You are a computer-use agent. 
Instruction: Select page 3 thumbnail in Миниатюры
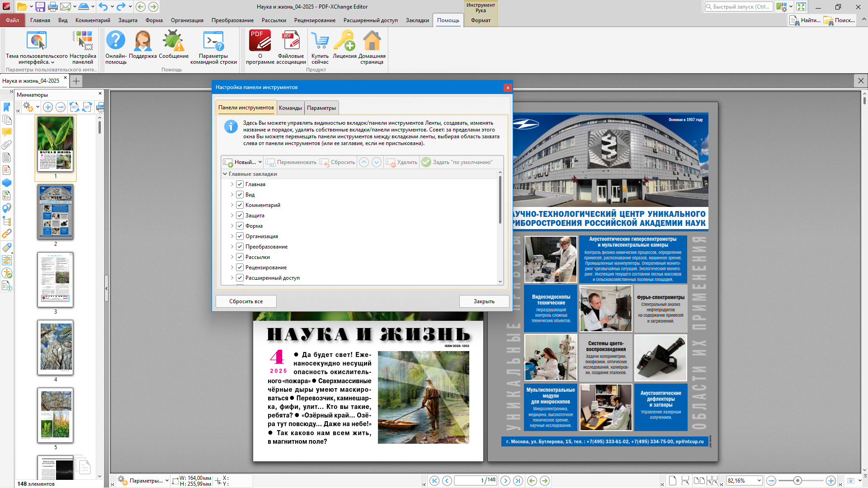click(x=56, y=280)
